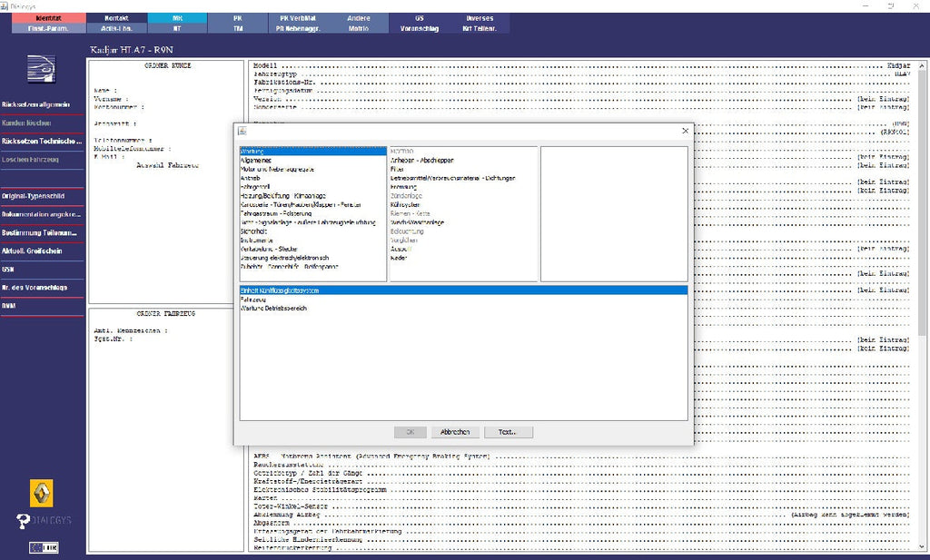The height and width of the screenshot is (560, 930).
Task: Open the Andere tab
Action: 359,18
